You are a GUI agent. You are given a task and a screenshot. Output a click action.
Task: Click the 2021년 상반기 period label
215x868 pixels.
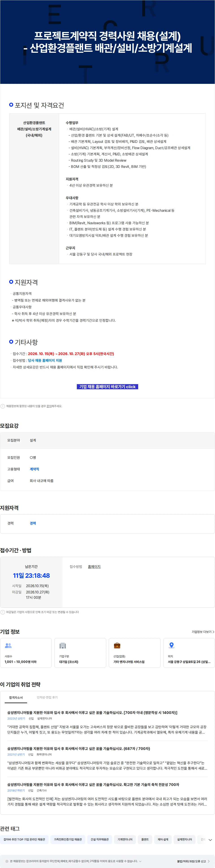[16, 755]
